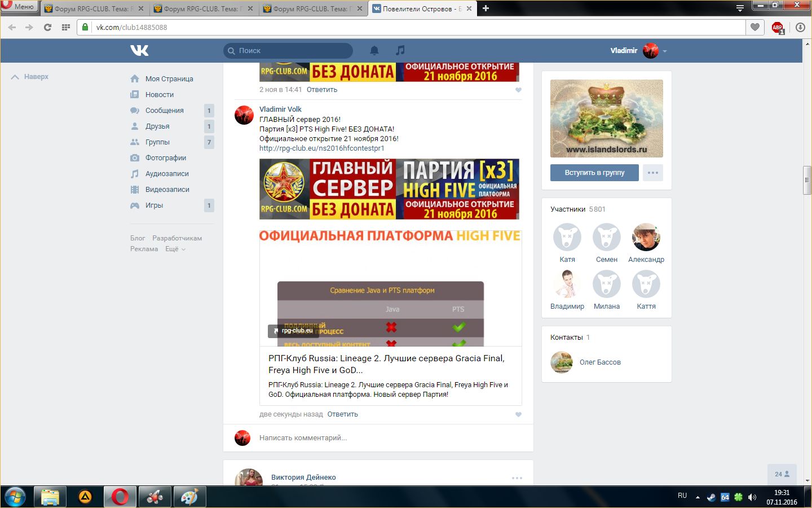The image size is (812, 508).
Task: Open the group avatar image
Action: pos(607,119)
